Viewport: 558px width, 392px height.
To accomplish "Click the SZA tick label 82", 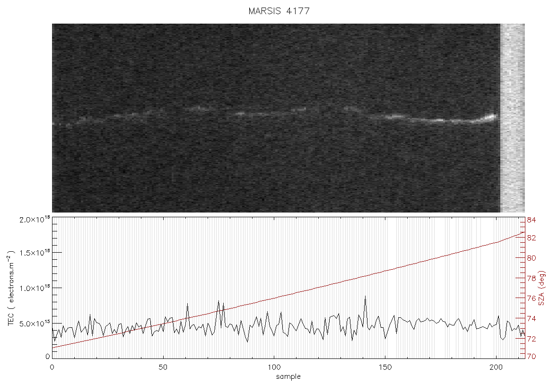I will [x=532, y=238].
